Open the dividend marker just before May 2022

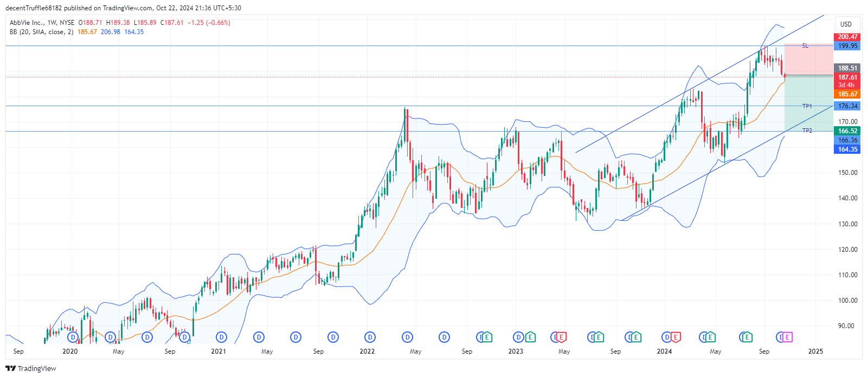pyautogui.click(x=407, y=337)
